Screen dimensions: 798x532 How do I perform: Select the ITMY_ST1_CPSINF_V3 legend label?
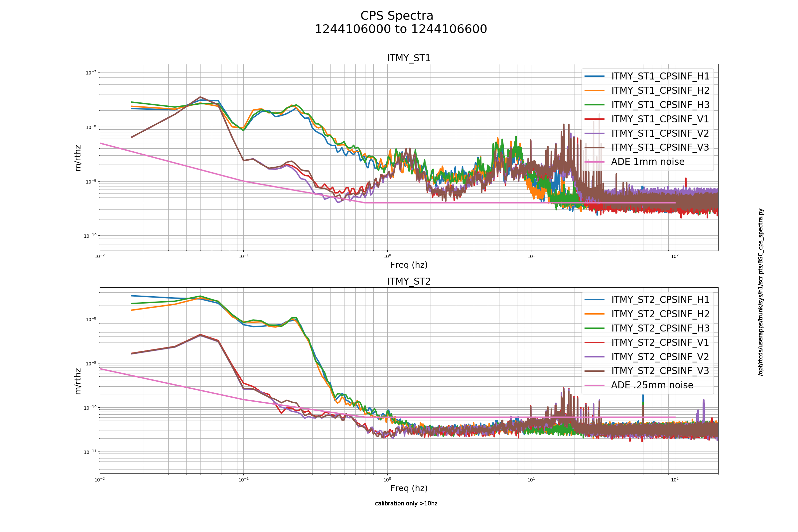coord(660,147)
